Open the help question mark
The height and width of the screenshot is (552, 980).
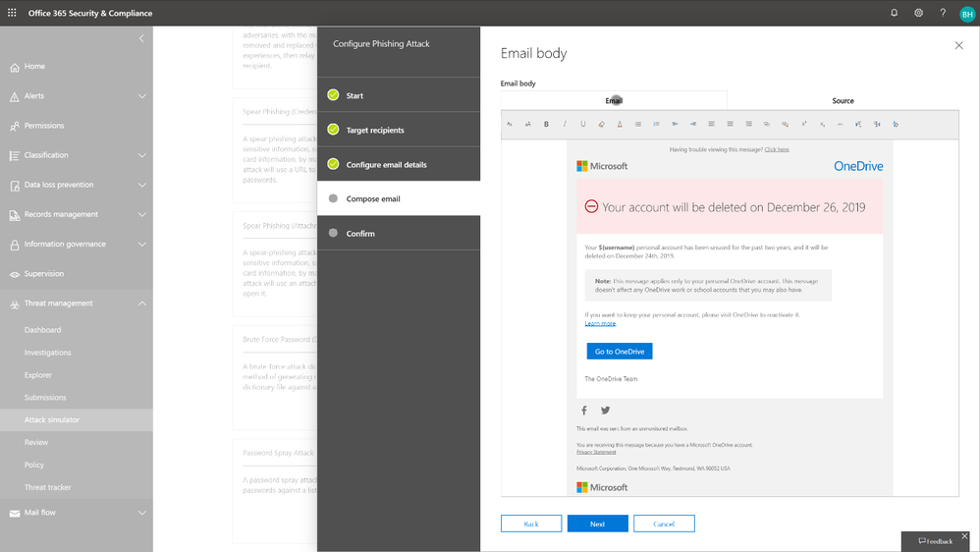coord(943,13)
